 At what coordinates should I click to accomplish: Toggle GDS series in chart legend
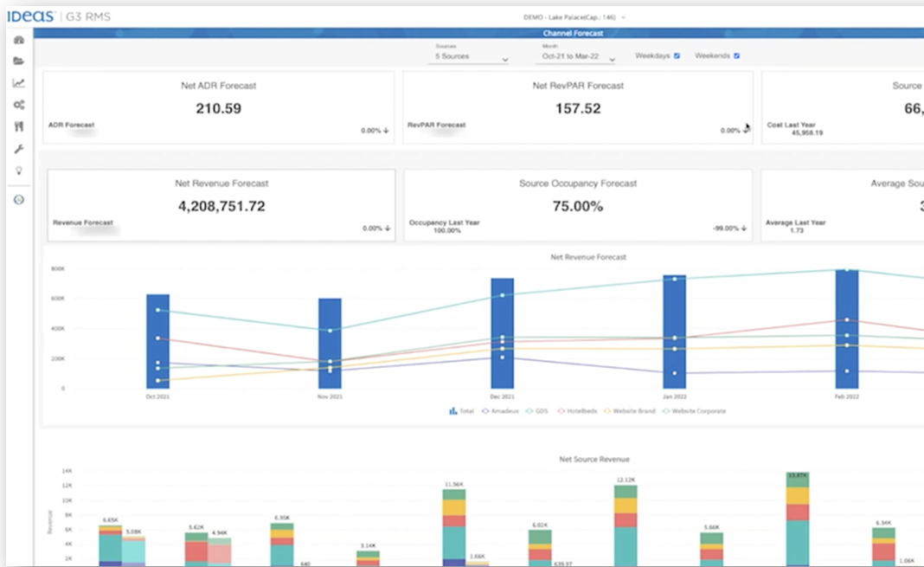(537, 411)
